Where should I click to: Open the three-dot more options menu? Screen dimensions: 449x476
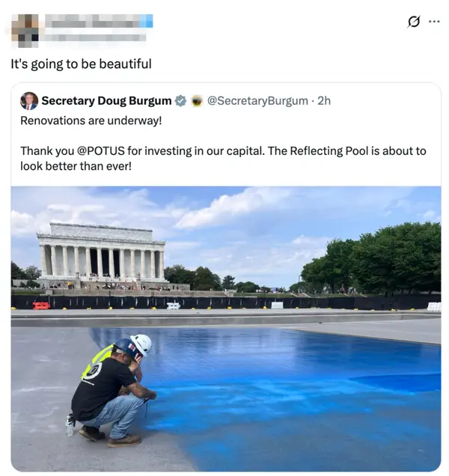(434, 22)
